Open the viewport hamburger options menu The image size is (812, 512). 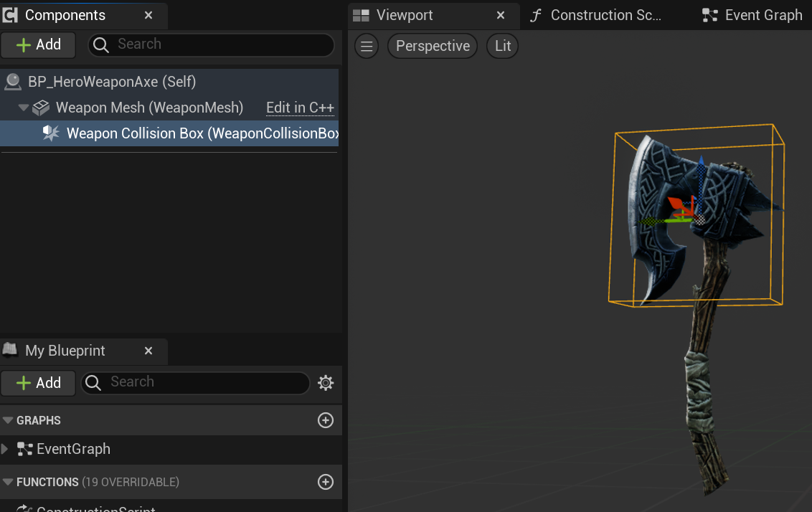pyautogui.click(x=367, y=47)
